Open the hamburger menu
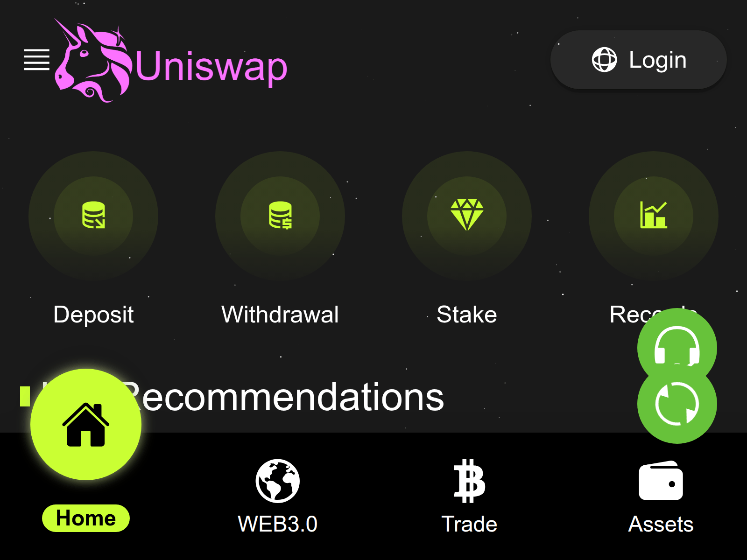Viewport: 747px width, 560px height. 37,60
